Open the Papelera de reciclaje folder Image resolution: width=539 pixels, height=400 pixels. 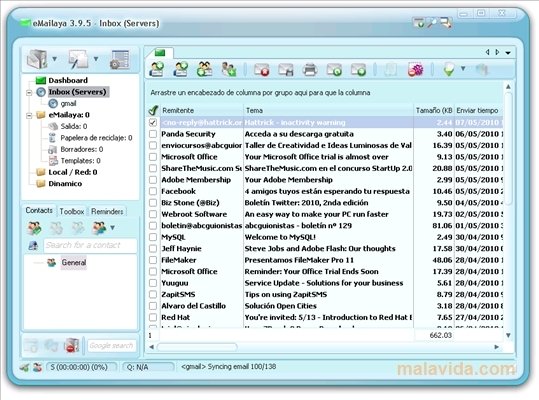tap(96, 138)
